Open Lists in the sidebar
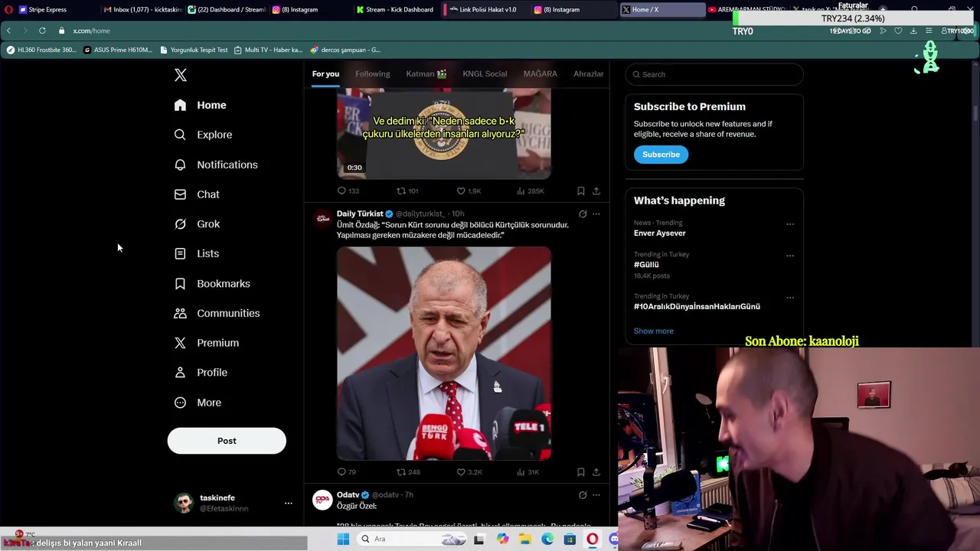Image resolution: width=980 pixels, height=551 pixels. (x=197, y=253)
